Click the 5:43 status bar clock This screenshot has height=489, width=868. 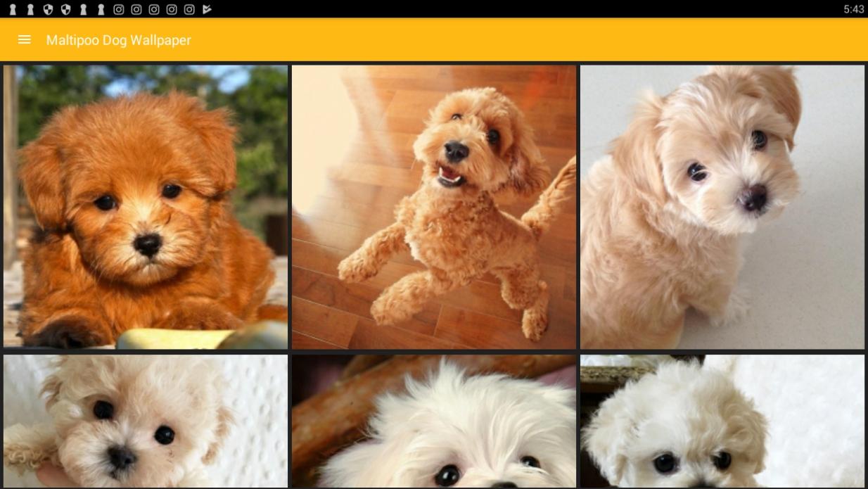[853, 9]
